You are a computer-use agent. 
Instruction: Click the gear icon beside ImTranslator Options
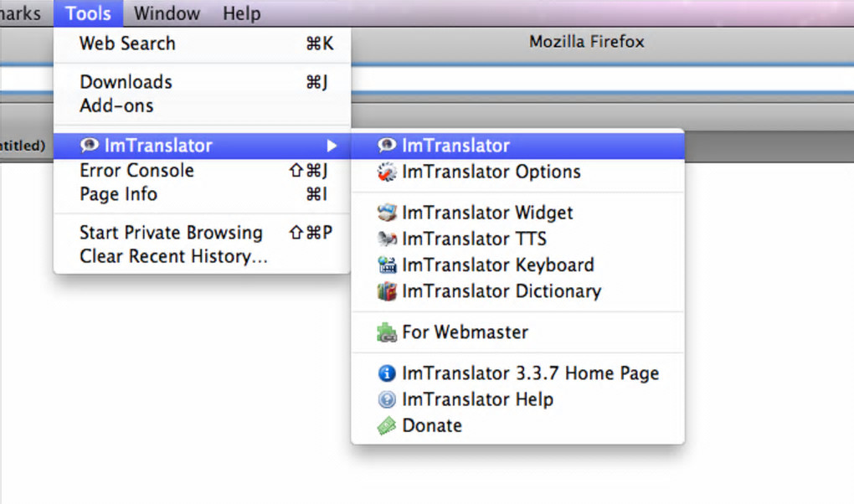386,172
